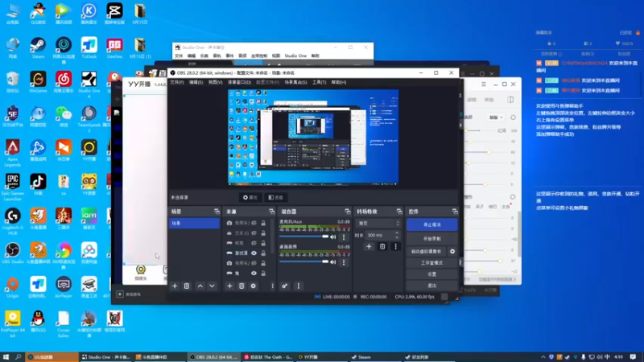
Task: Click the 启动虚拟摄像机 button
Action: 427,252
